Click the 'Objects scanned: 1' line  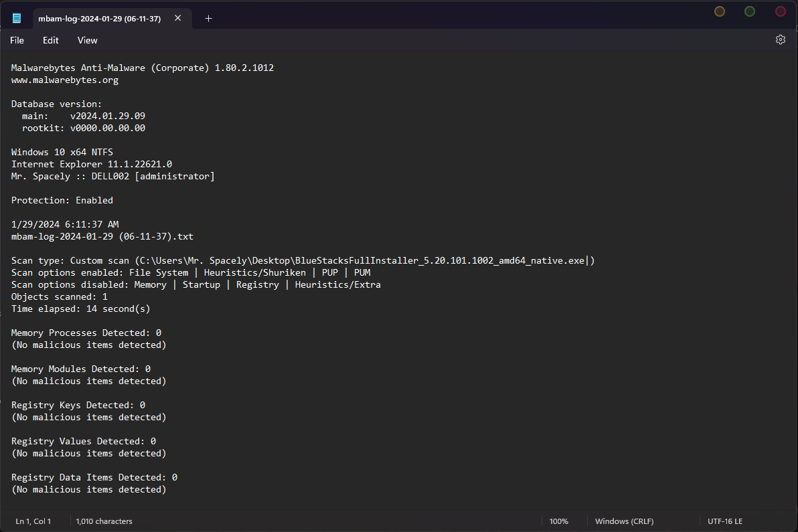[x=60, y=296]
